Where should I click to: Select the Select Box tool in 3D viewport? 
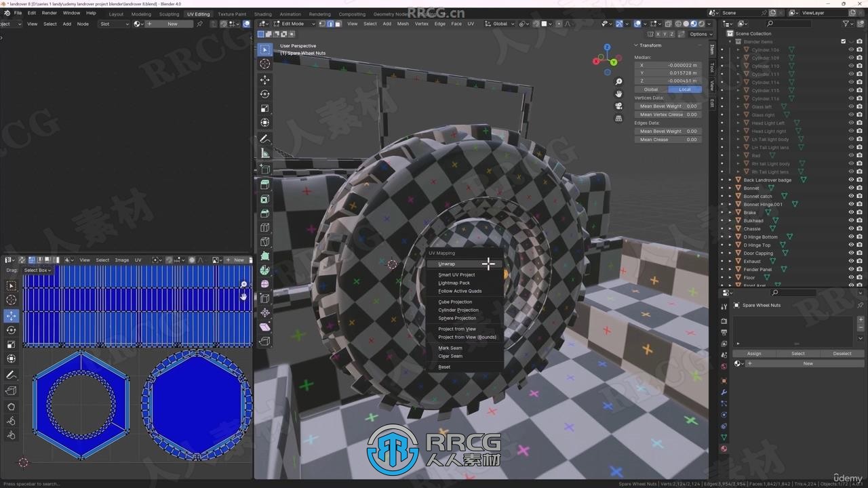(264, 49)
